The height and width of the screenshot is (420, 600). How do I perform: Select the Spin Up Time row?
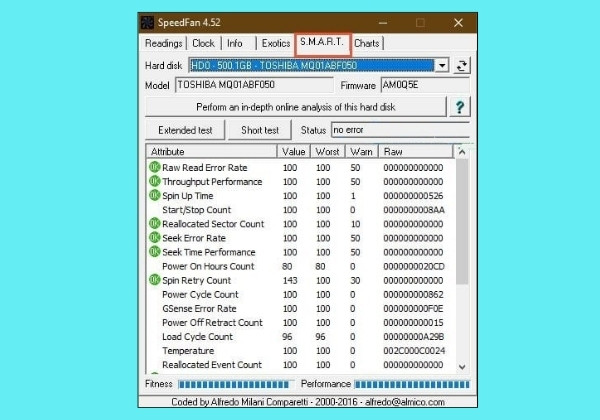point(301,196)
